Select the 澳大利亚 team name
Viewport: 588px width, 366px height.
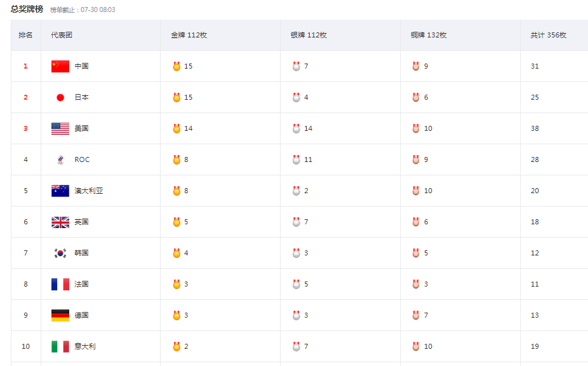coord(88,191)
